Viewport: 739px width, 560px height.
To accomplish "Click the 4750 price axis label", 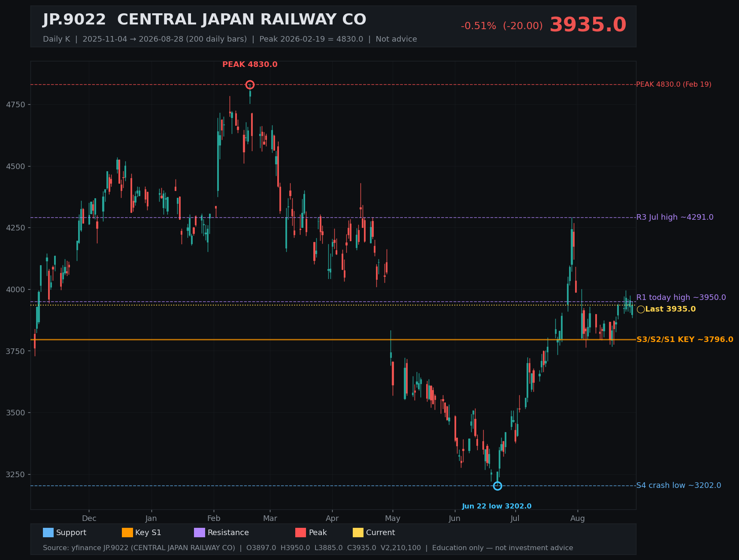I will click(x=15, y=105).
